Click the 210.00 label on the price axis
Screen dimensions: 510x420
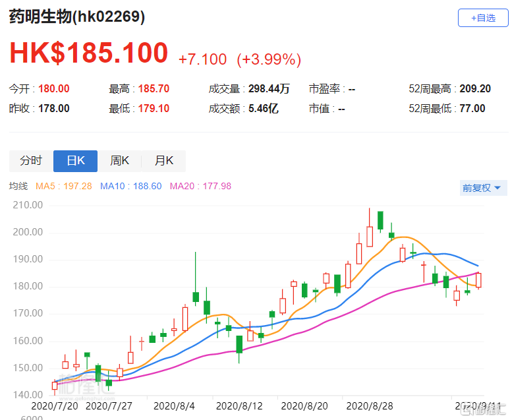[28, 205]
